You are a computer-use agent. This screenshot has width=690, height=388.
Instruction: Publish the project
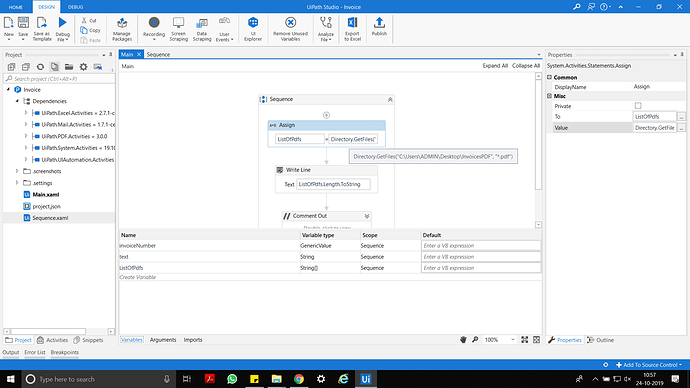tap(379, 26)
